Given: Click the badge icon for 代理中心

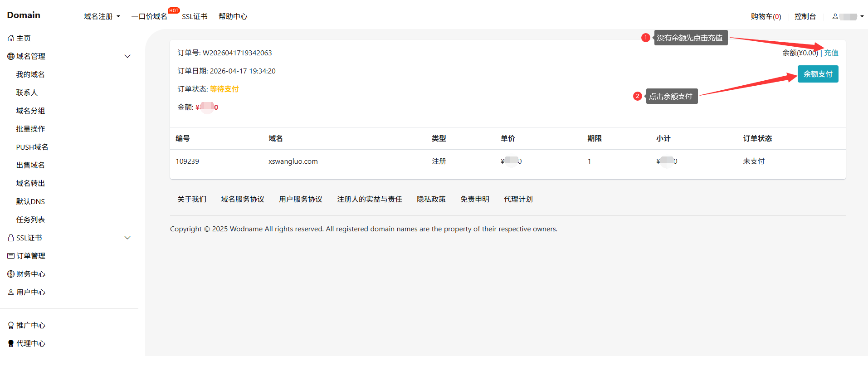Looking at the screenshot, I should (x=11, y=343).
